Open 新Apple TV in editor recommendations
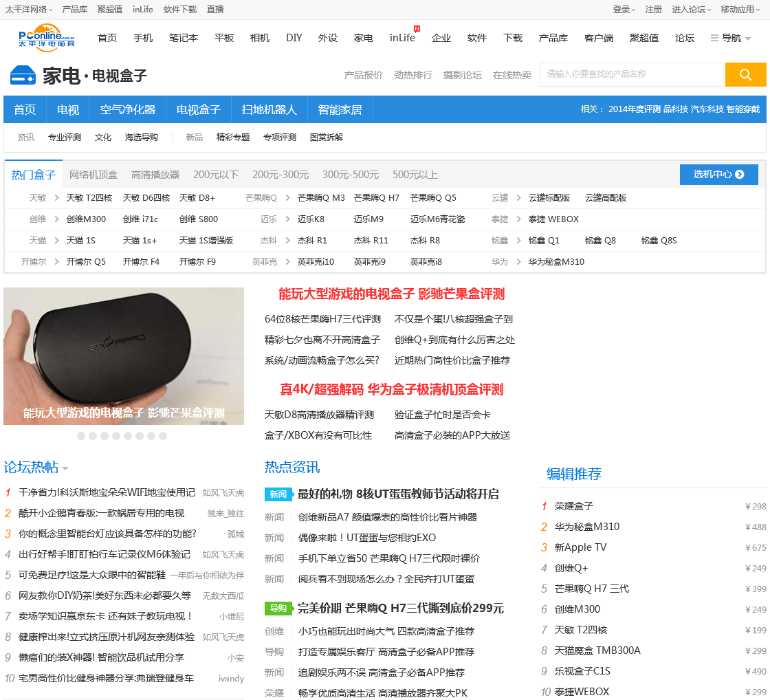This screenshot has width=770, height=700. [x=580, y=547]
